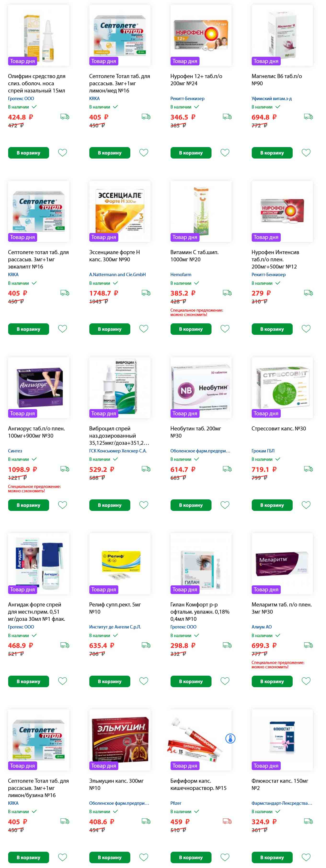The width and height of the screenshot is (326, 868).
Task: Open Эльмуцин product thumbnail
Action: pyautogui.click(x=120, y=740)
